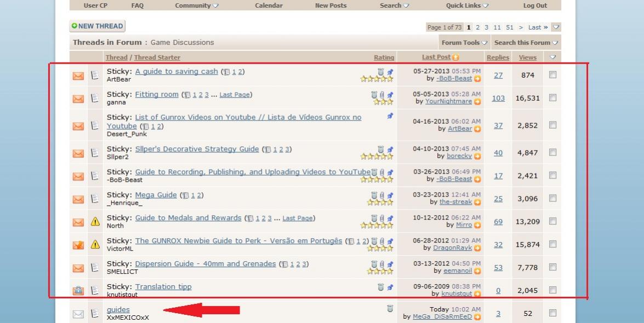
Task: Sort threads by the Views column header
Action: pos(527,57)
